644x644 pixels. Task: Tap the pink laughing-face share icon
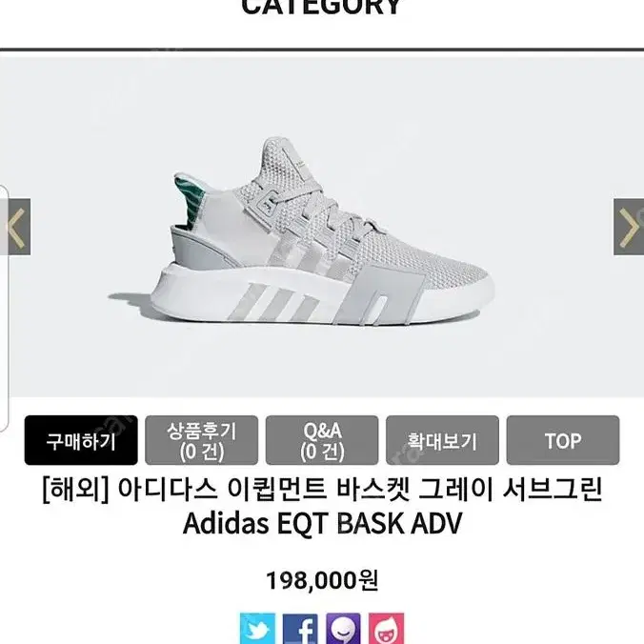386,629
